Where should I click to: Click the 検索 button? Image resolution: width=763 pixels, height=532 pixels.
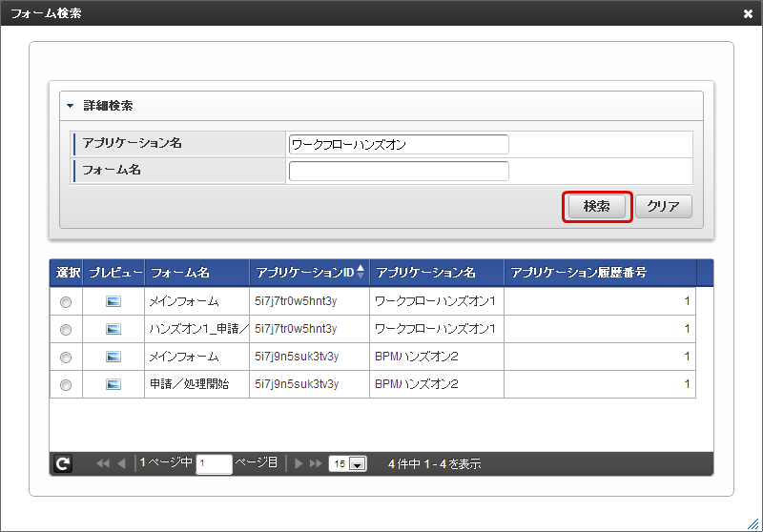click(x=597, y=207)
